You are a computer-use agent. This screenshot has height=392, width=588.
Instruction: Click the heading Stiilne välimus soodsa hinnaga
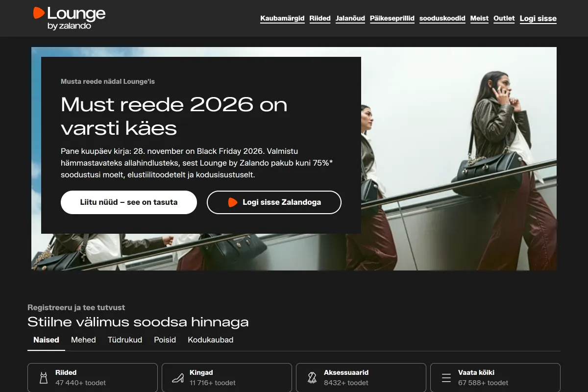click(x=138, y=322)
